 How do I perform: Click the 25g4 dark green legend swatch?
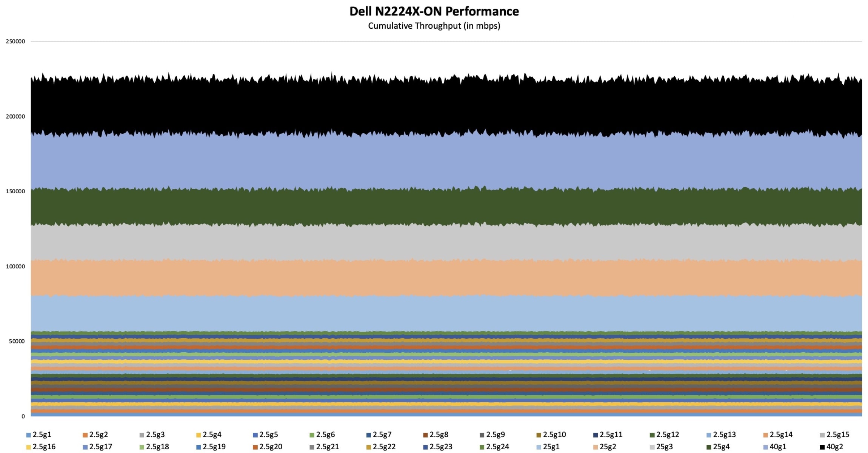pos(709,447)
